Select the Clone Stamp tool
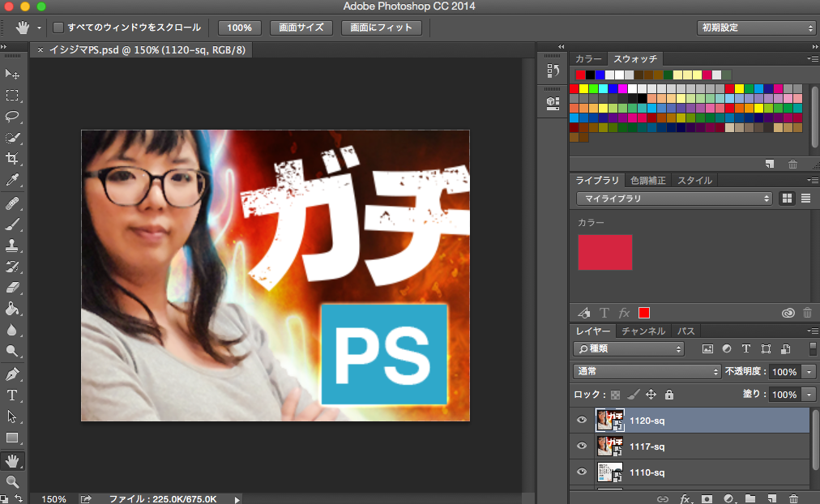Screen dimensions: 820x504 tap(13, 245)
